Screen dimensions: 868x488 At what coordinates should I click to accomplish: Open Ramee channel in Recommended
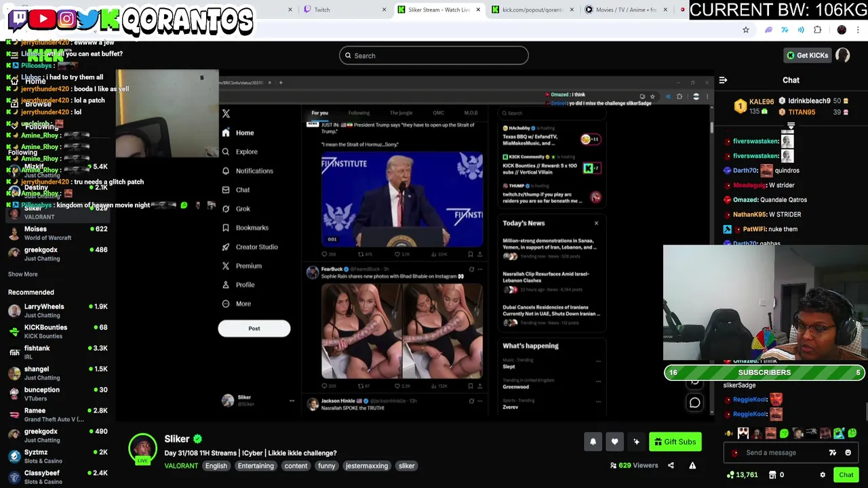(58, 414)
